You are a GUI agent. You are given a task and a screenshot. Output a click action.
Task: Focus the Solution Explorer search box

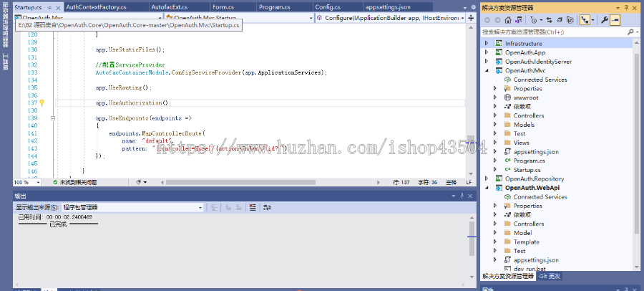coord(553,32)
